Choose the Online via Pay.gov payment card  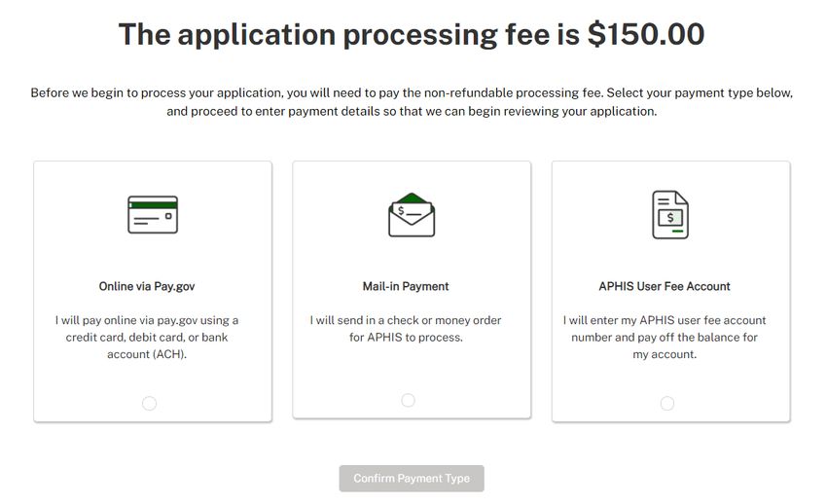tap(153, 292)
